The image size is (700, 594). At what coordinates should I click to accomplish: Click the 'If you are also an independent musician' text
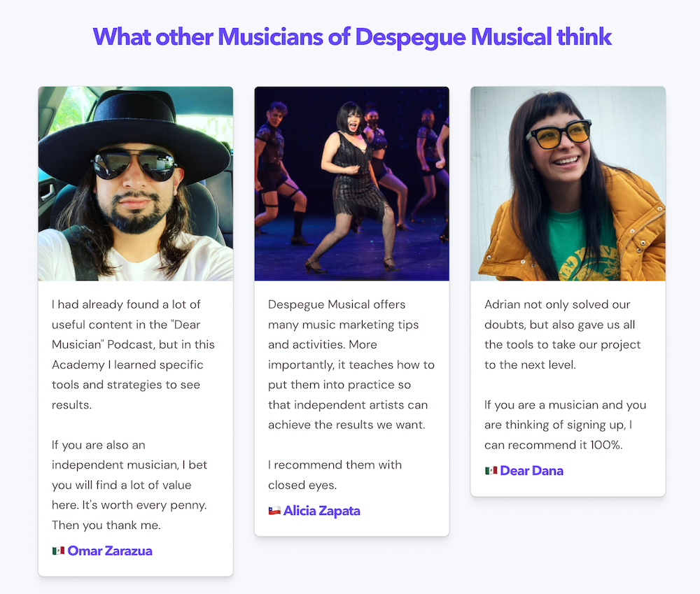point(129,455)
